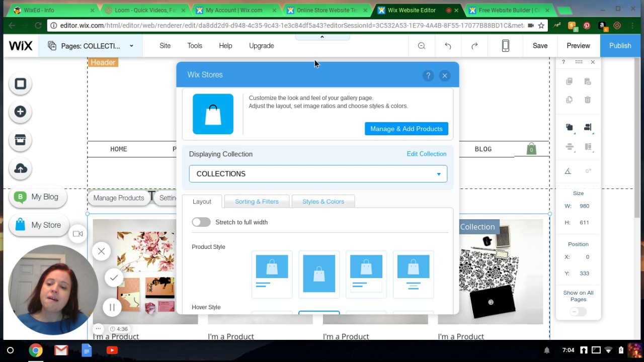The width and height of the screenshot is (644, 362).
Task: Collapse the top bar with chevron
Action: coord(322,37)
